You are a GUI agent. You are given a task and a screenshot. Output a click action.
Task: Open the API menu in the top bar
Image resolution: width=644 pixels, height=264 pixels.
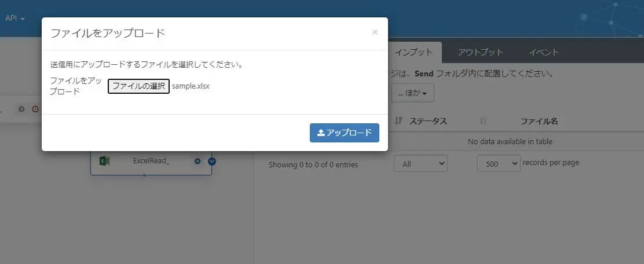pyautogui.click(x=15, y=19)
